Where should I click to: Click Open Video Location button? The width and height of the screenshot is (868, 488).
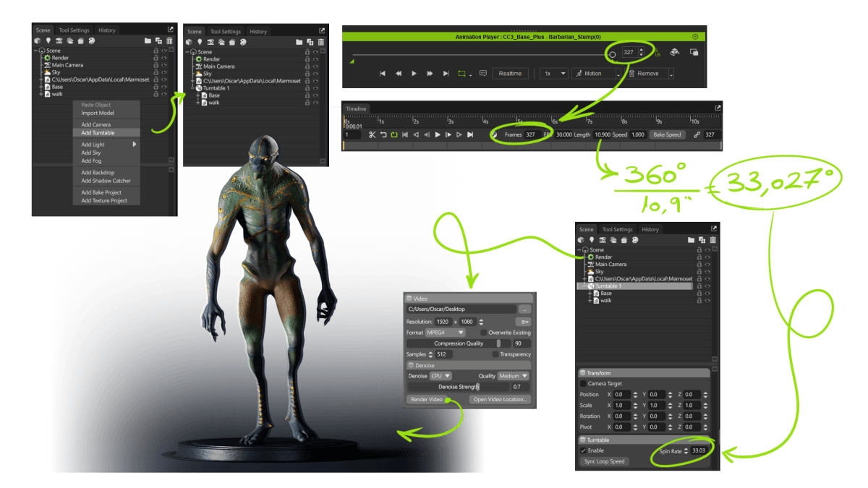pos(500,399)
